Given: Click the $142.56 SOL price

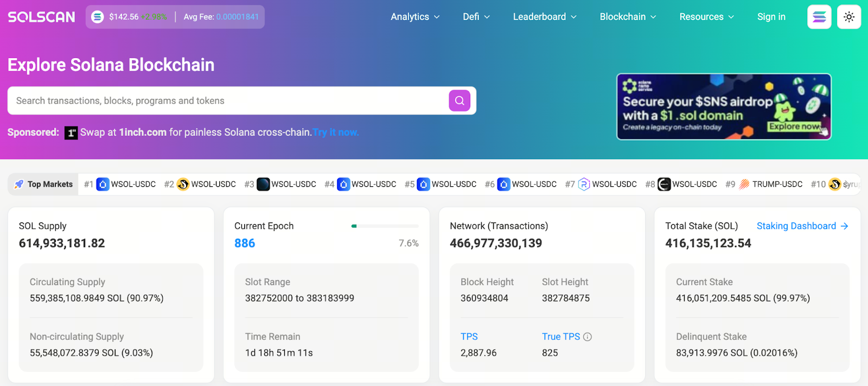Looking at the screenshot, I should [x=124, y=17].
